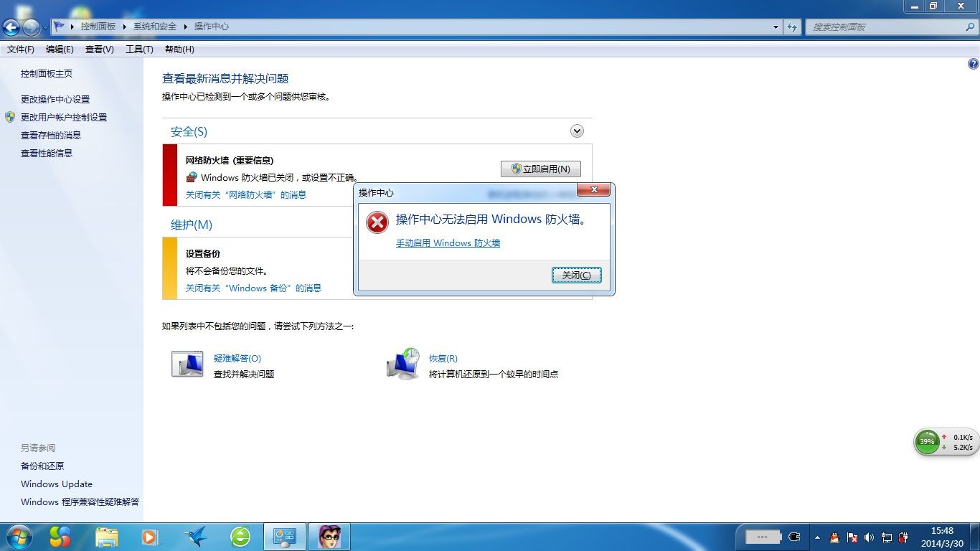Click the QQ penguin tray icon
Image resolution: width=980 pixels, height=551 pixels.
[x=834, y=537]
